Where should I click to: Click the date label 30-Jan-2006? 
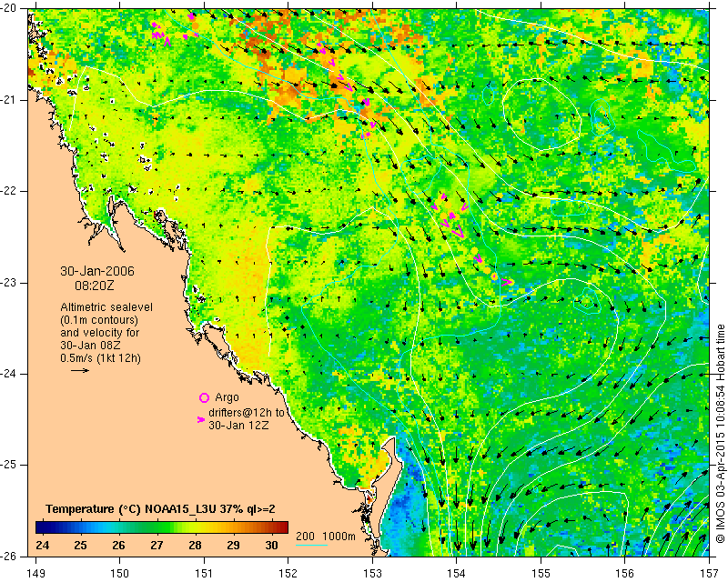(97, 271)
